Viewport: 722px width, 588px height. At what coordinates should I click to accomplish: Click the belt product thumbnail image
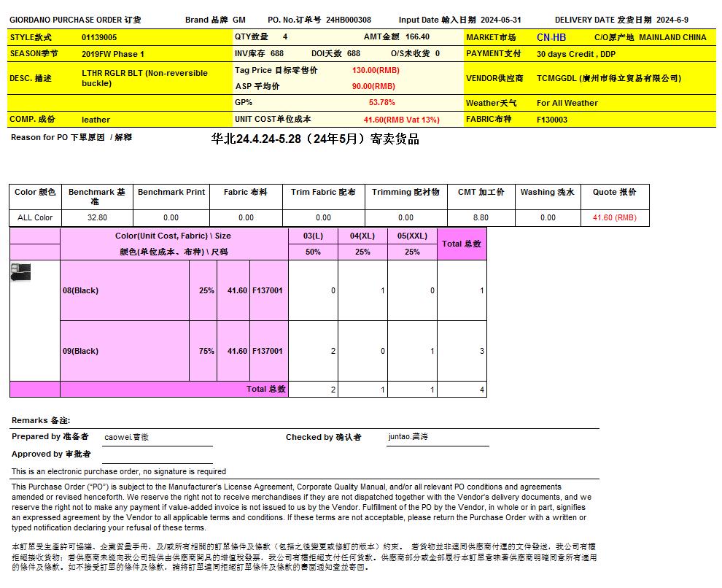point(21,272)
